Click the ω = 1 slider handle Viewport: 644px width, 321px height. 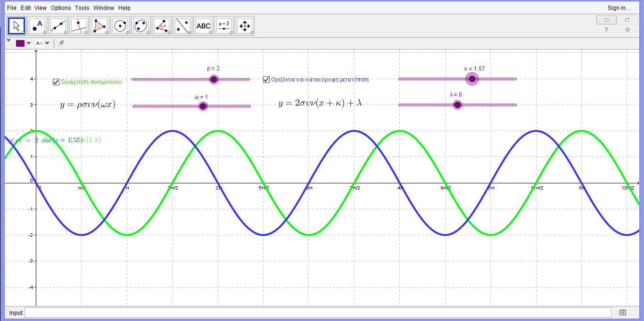tap(203, 106)
